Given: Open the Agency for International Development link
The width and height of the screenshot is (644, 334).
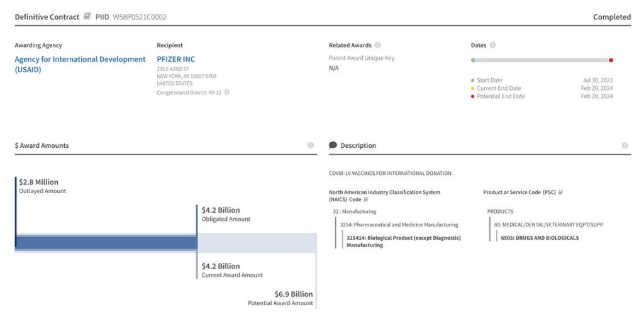Looking at the screenshot, I should tap(80, 64).
